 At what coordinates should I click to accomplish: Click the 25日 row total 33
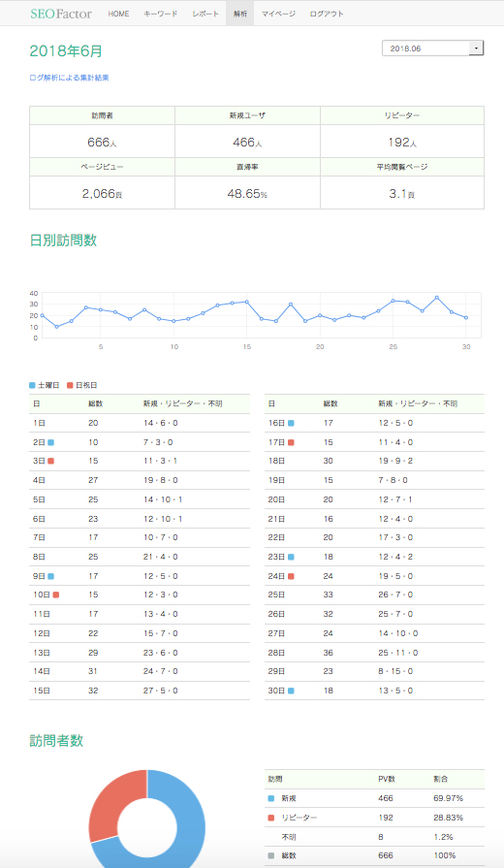328,595
